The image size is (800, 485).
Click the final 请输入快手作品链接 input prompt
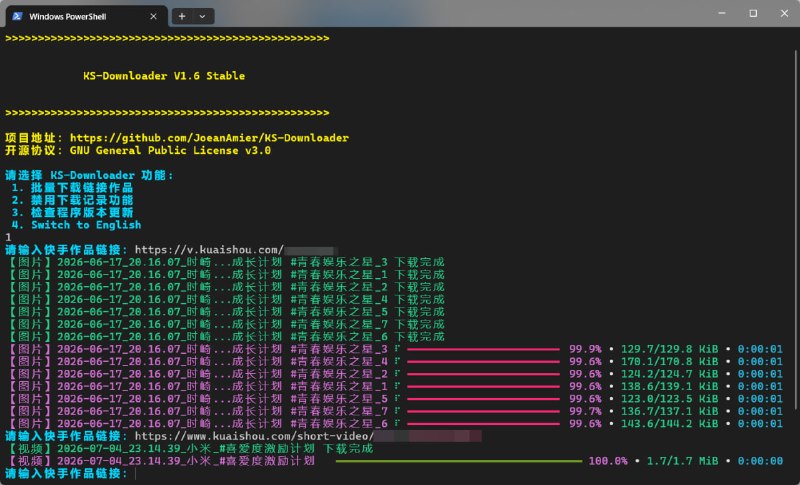[66, 474]
